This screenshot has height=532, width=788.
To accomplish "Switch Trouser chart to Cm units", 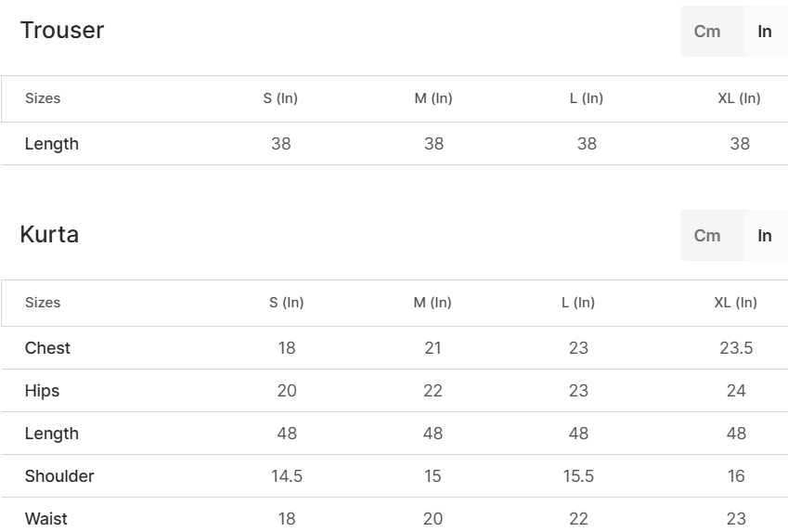I will pos(707,32).
